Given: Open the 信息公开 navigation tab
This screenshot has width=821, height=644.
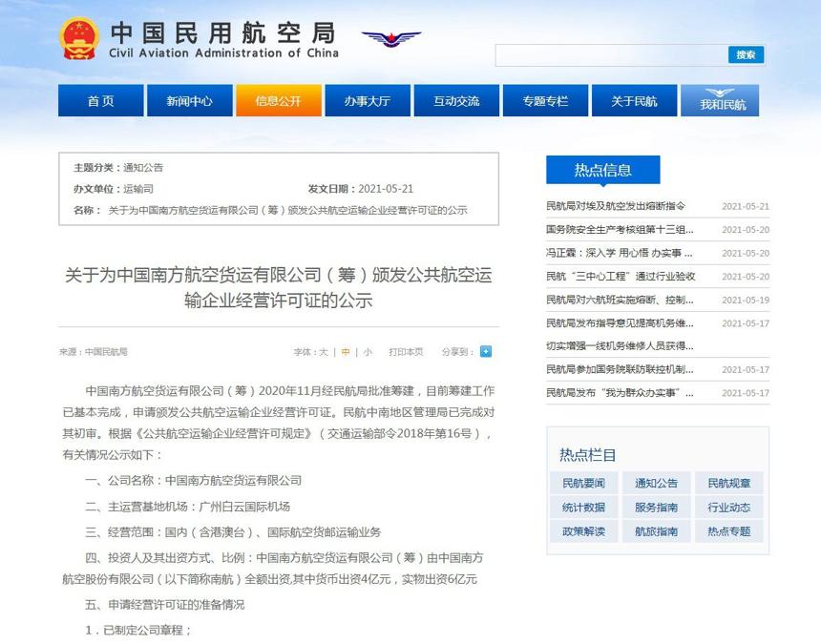Looking at the screenshot, I should click(279, 100).
